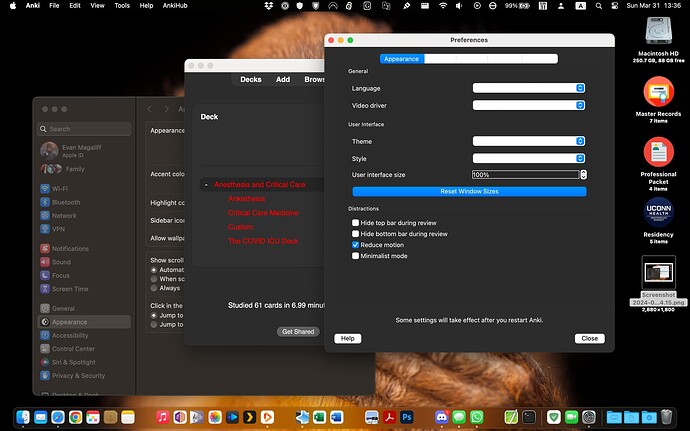Open Finder from the dock
Viewport: 690px width, 431px height.
tap(23, 416)
